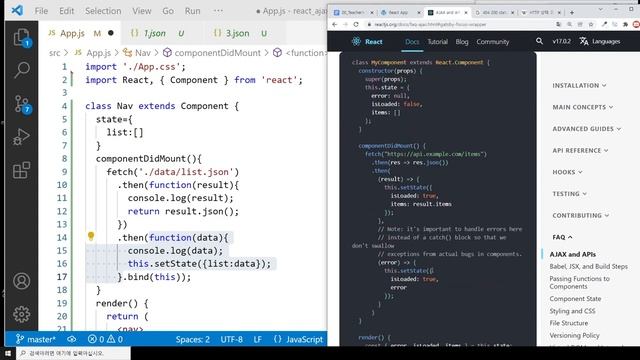Expand the INSTALLATION docs section

point(579,85)
